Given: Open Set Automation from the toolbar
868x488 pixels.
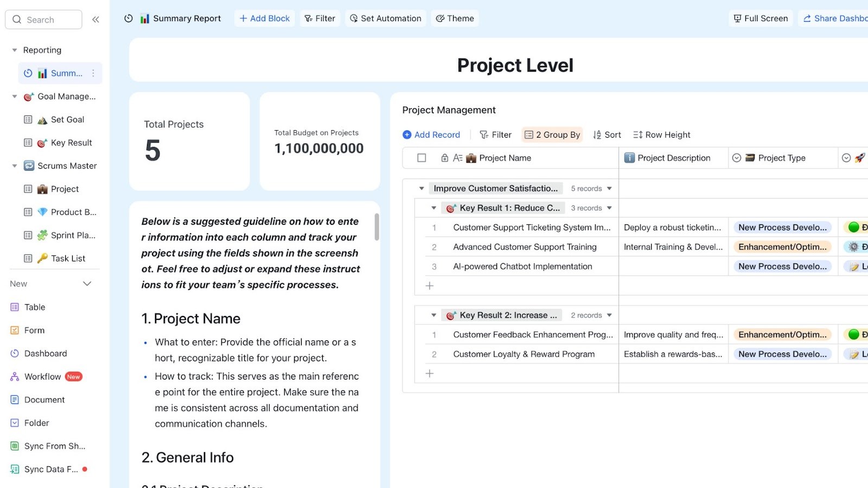Looking at the screenshot, I should 385,18.
